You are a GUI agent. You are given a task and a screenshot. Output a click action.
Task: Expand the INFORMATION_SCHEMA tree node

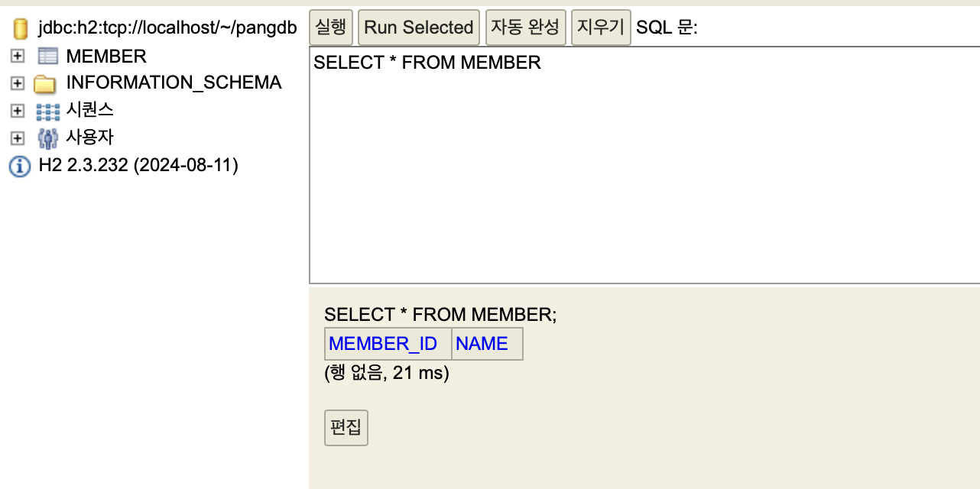point(18,83)
